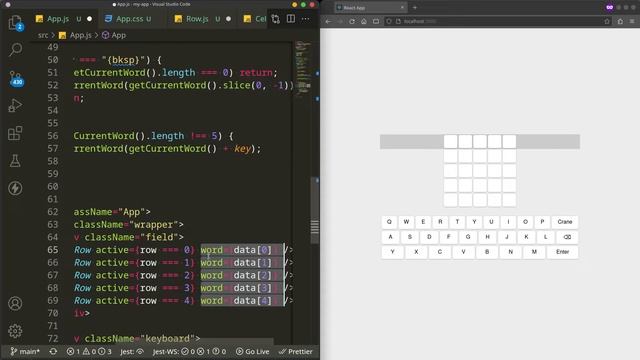The image size is (640, 360).
Task: Click the W key on the on-screen keyboard
Action: (x=406, y=222)
